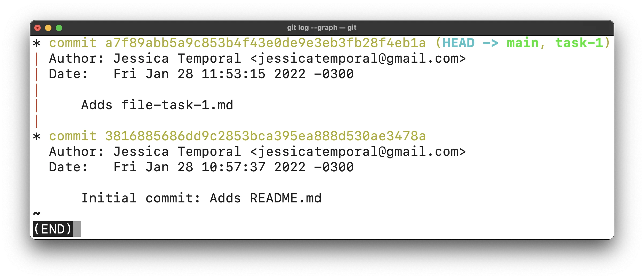Click the green maximize window button
The width and height of the screenshot is (644, 279).
[59, 28]
